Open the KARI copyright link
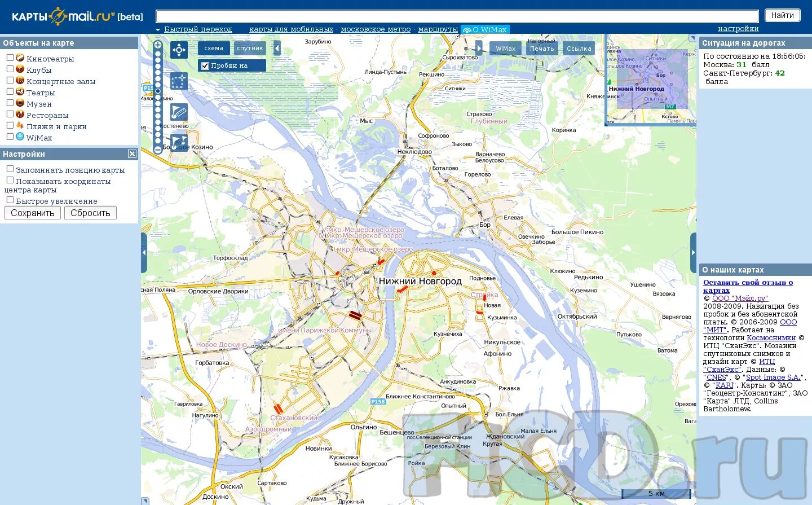Viewport: 812px width, 505px height. click(725, 385)
